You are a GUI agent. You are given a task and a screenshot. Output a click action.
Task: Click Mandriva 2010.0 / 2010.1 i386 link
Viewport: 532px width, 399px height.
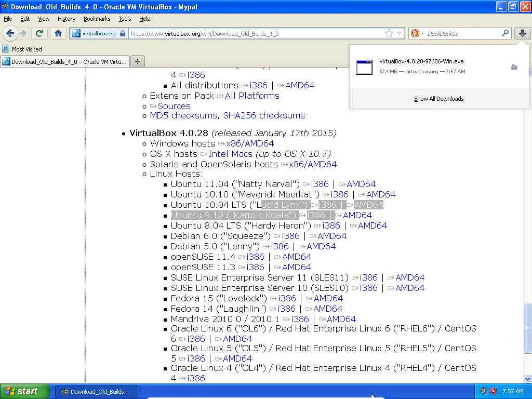[300, 319]
